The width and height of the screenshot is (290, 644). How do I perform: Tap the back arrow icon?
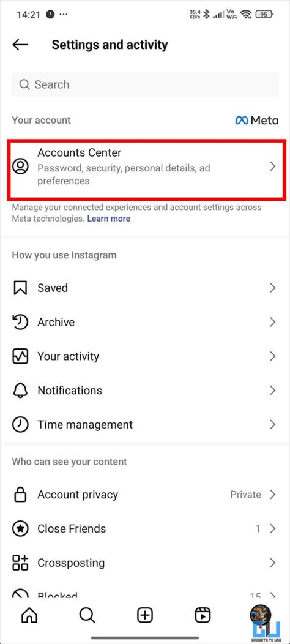[x=20, y=45]
